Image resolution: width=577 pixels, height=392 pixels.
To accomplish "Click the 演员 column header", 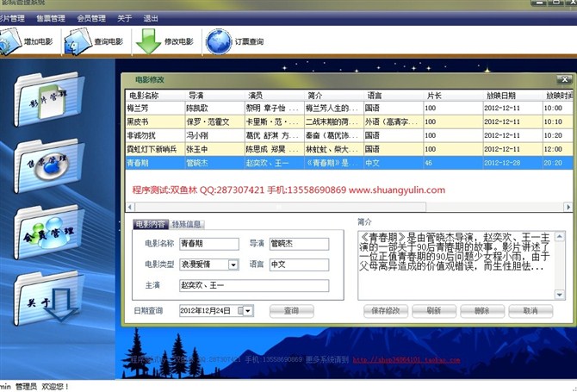I will tap(275, 96).
